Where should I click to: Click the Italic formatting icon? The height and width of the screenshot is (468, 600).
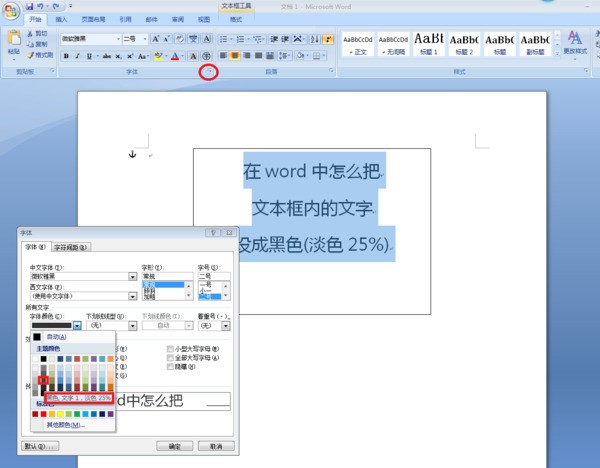click(77, 56)
